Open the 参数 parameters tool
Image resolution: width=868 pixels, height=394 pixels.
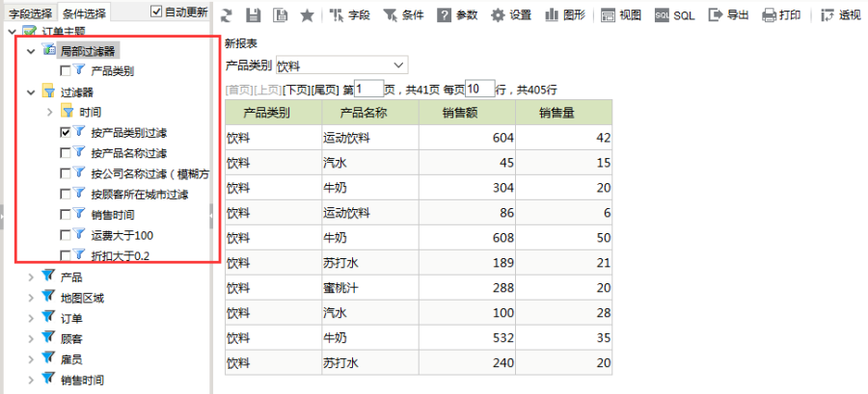point(457,14)
